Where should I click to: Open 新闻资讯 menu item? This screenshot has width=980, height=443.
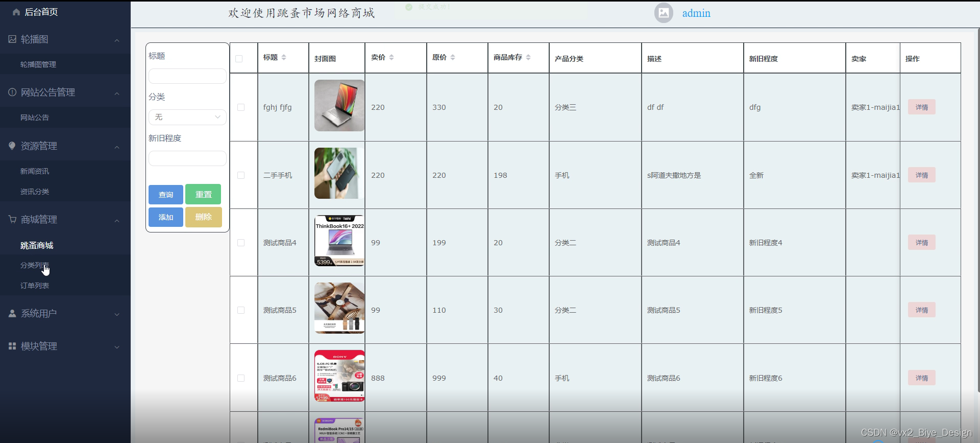tap(35, 171)
